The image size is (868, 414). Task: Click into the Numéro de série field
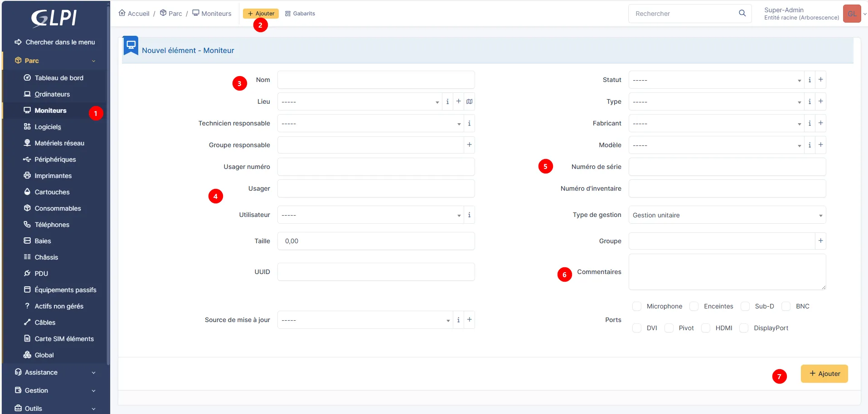tap(727, 167)
